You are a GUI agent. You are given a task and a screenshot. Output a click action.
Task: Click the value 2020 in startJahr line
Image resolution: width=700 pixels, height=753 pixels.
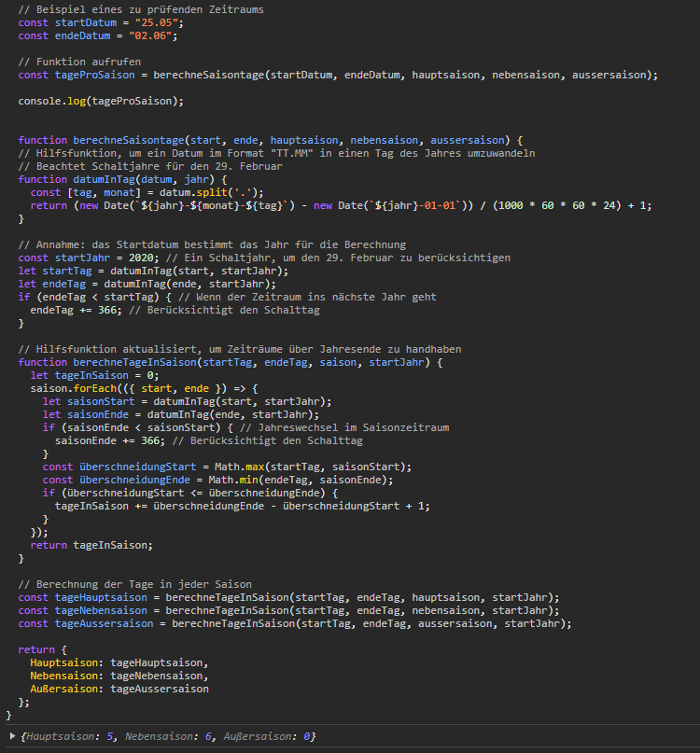tap(141, 258)
